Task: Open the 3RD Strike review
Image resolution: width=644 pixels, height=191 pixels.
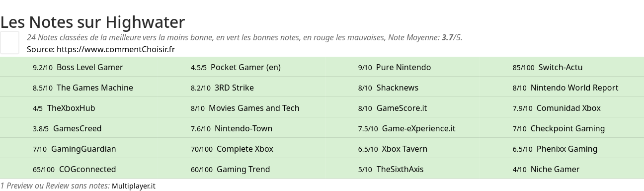Action: coord(234,88)
